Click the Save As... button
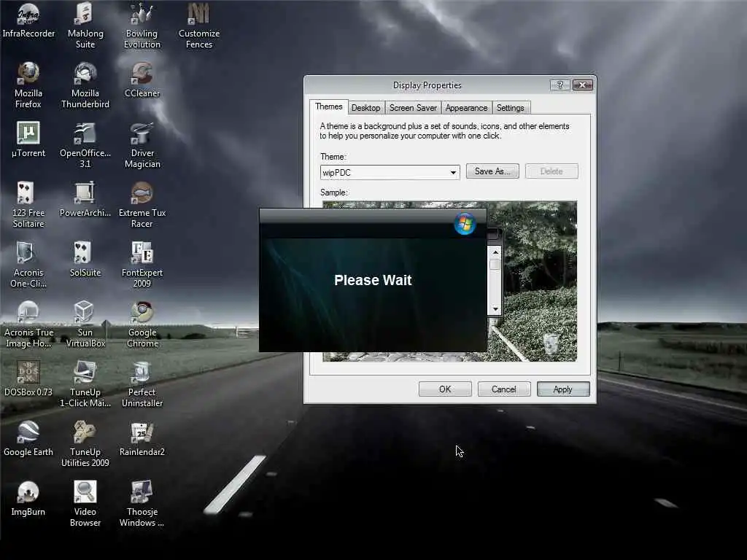Viewport: 747px width, 560px height. click(x=492, y=171)
